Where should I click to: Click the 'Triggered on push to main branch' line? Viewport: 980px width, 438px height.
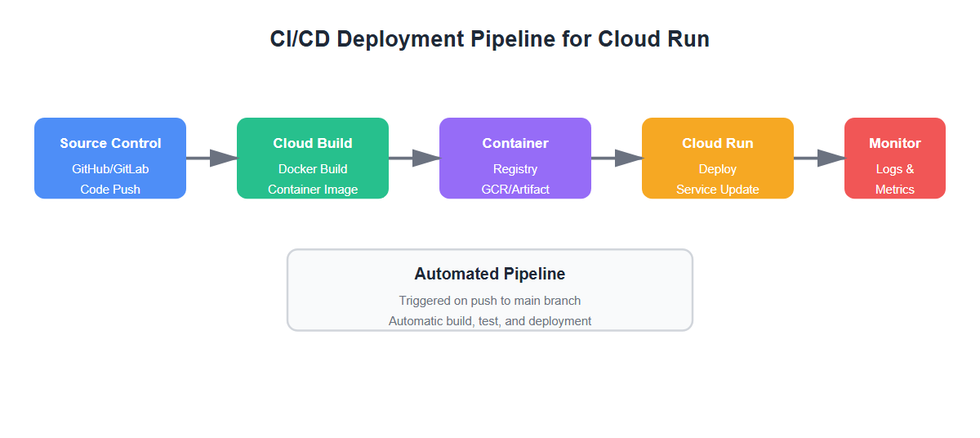(490, 301)
